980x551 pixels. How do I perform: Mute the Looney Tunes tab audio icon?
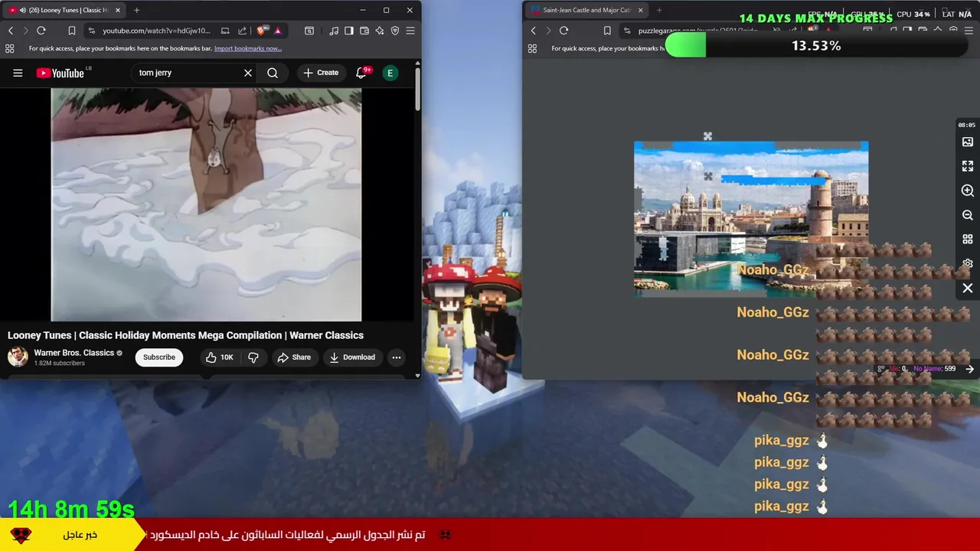[22, 10]
